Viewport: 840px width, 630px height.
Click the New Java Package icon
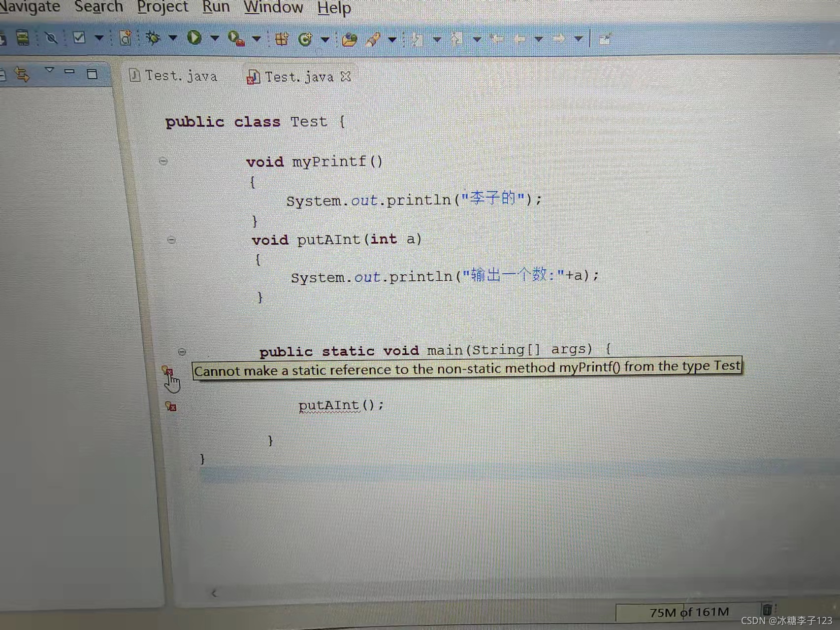[282, 39]
